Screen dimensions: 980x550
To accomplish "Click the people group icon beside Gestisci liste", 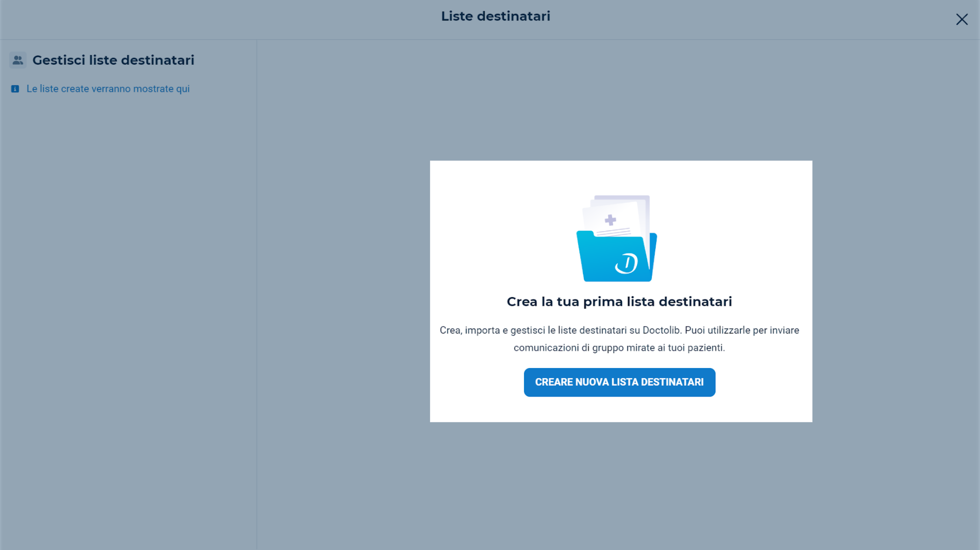I will pos(18,60).
